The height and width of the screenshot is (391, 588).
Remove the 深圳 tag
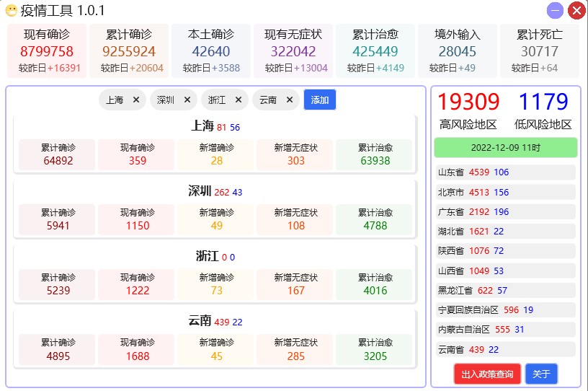coord(187,100)
